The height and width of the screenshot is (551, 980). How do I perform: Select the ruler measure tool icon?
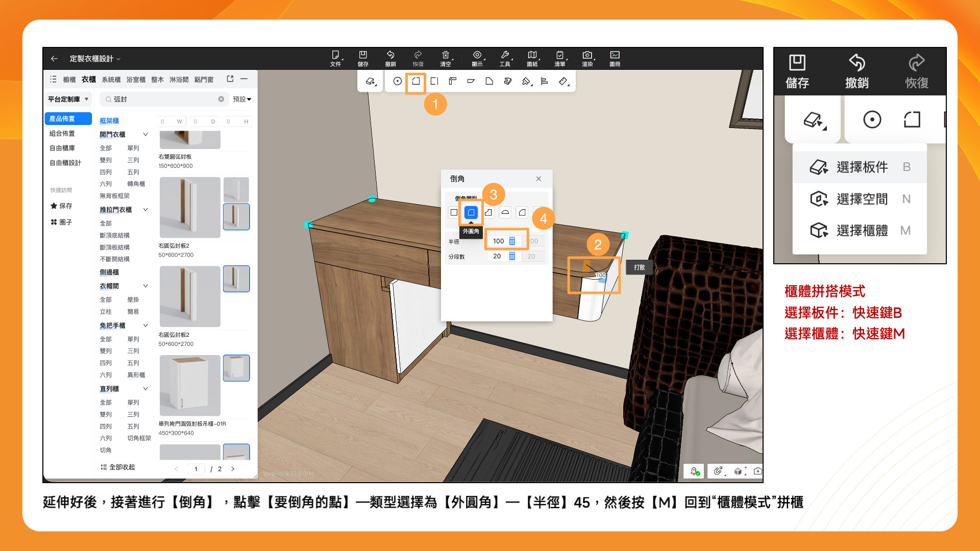[563, 81]
